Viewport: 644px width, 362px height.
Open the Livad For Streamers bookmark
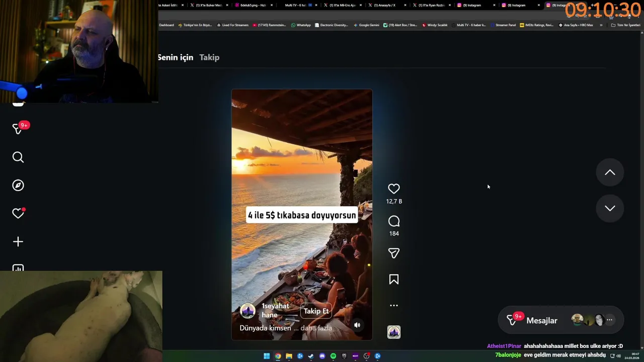click(232, 25)
